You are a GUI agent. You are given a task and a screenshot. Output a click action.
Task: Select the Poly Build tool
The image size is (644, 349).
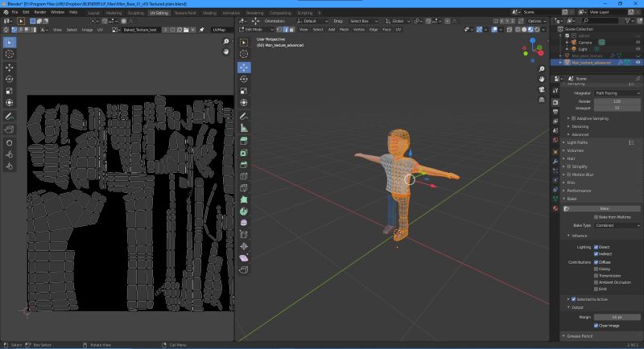(x=244, y=199)
